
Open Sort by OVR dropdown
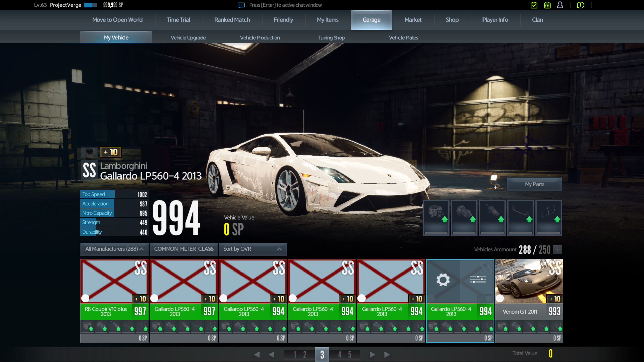point(253,249)
